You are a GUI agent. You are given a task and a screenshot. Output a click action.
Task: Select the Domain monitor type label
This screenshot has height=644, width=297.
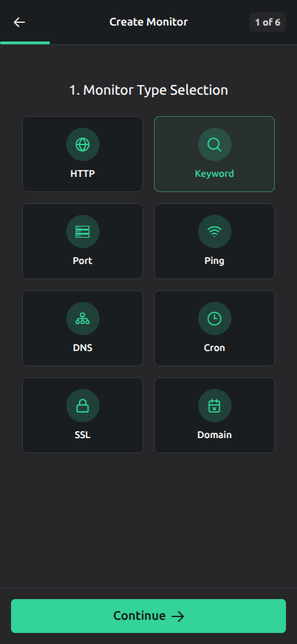coord(214,435)
